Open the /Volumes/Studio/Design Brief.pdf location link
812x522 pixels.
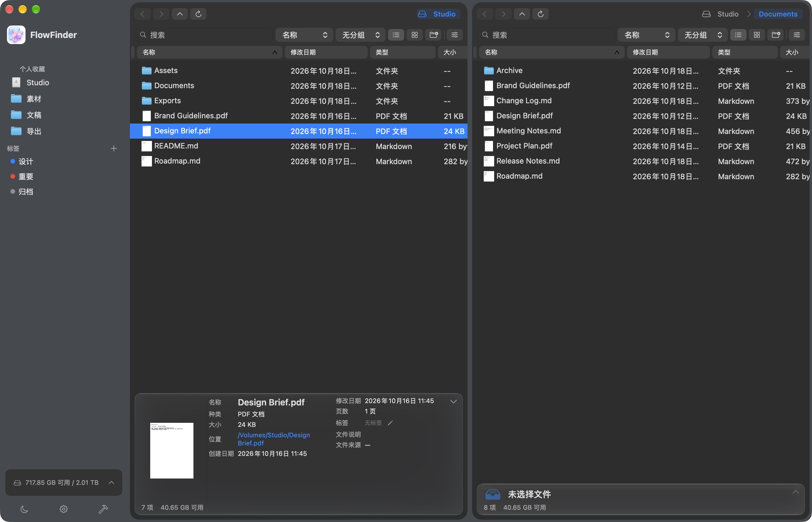point(273,439)
